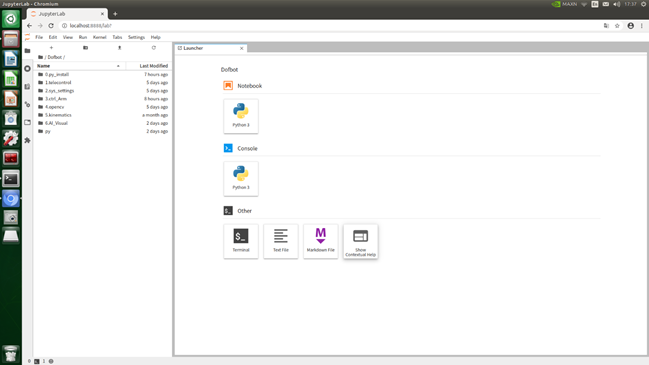The width and height of the screenshot is (649, 365).
Task: Click the localhost address bar
Action: point(331,26)
